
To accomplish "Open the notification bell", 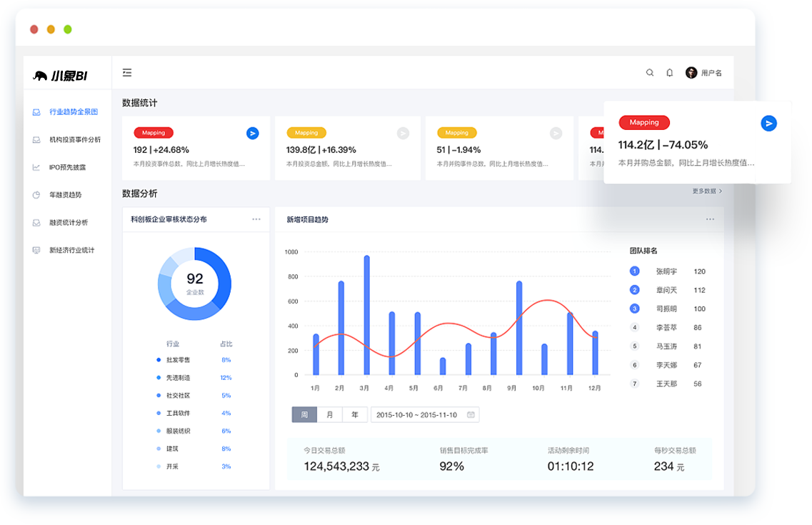I will tap(670, 73).
